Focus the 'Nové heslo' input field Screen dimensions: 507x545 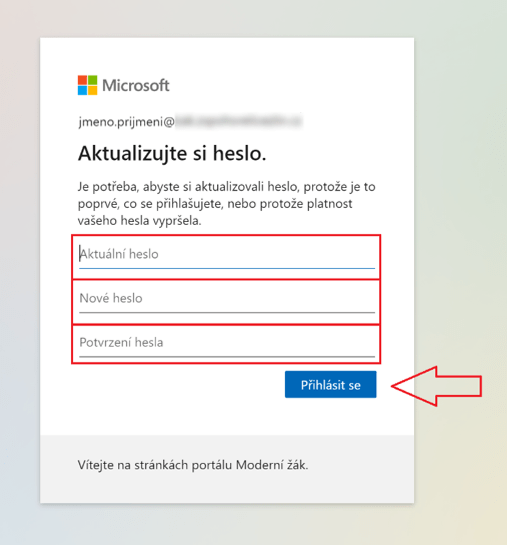pyautogui.click(x=227, y=299)
